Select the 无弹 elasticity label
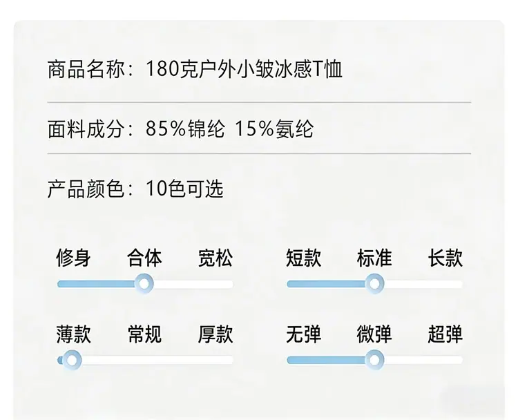Viewport: 518px width, 420px height. tap(303, 334)
